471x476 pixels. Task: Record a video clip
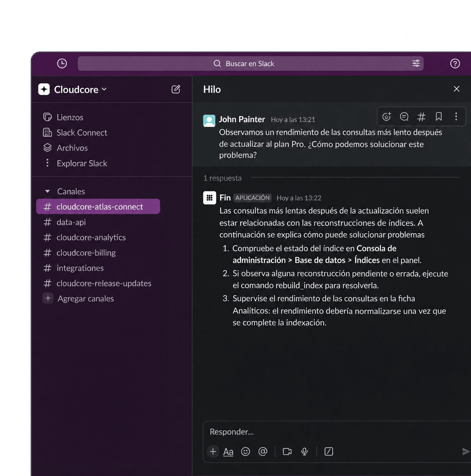click(287, 451)
